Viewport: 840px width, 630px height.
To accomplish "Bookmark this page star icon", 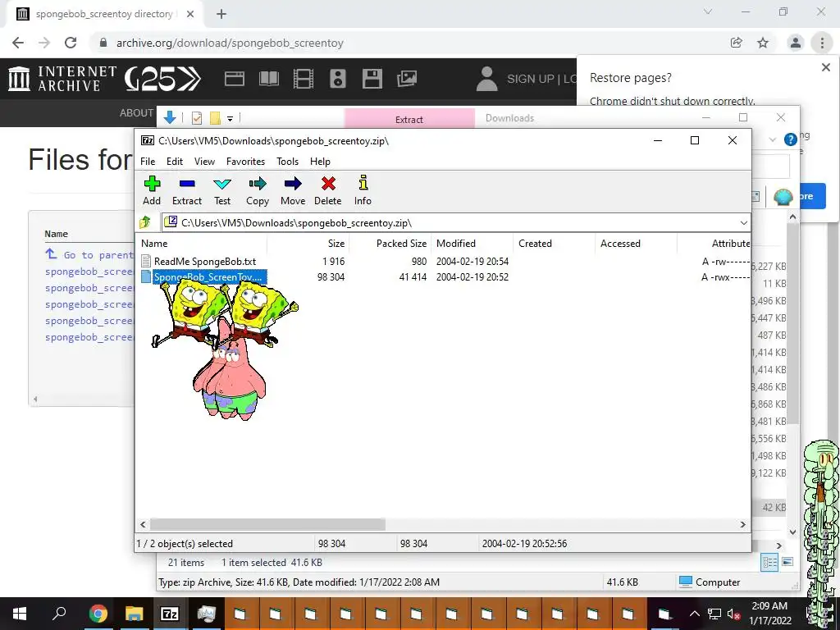I will (x=763, y=43).
